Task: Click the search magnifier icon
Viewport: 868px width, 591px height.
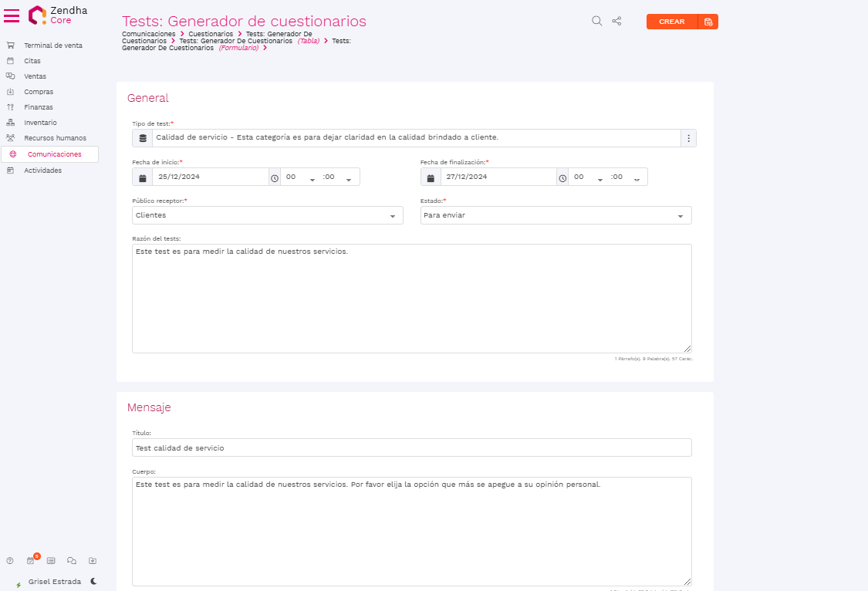Action: (x=596, y=22)
